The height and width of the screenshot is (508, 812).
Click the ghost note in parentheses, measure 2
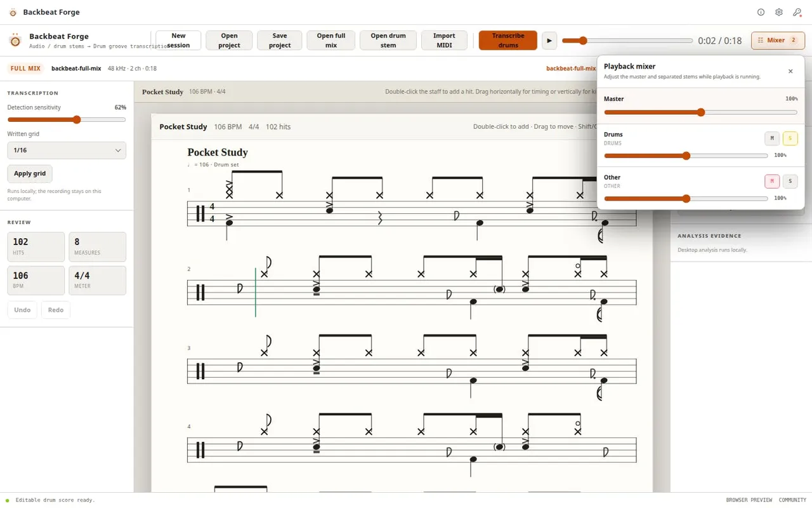pos(500,289)
